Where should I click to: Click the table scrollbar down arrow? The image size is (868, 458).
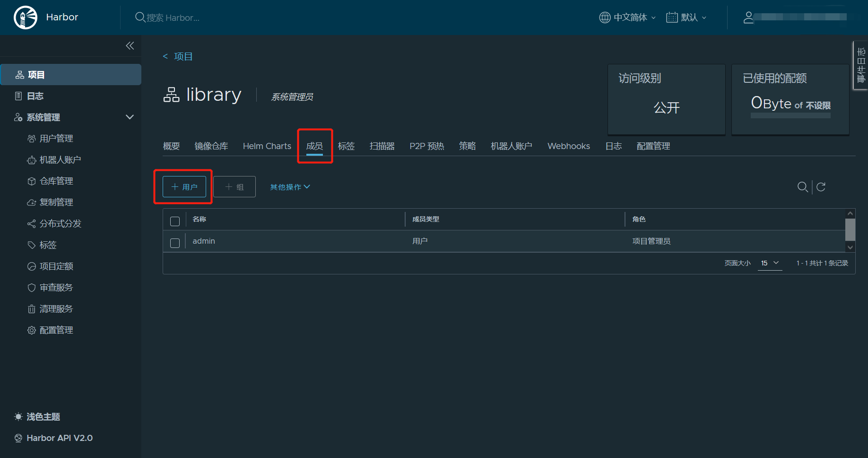[850, 247]
